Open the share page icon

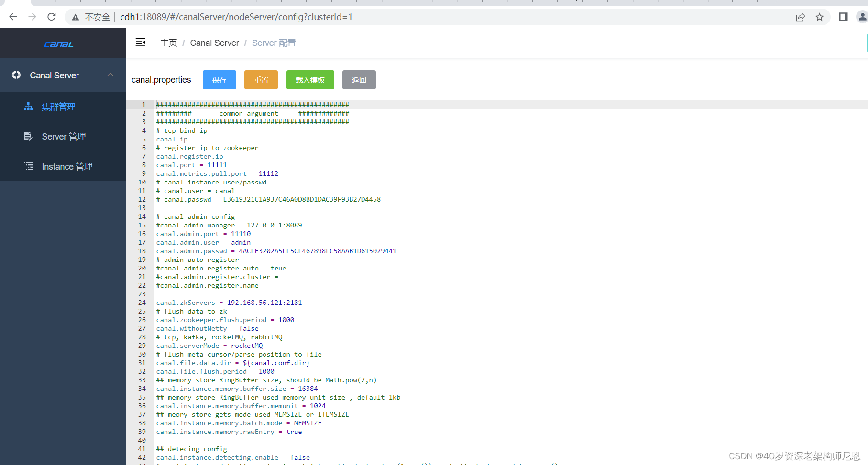[x=800, y=17]
